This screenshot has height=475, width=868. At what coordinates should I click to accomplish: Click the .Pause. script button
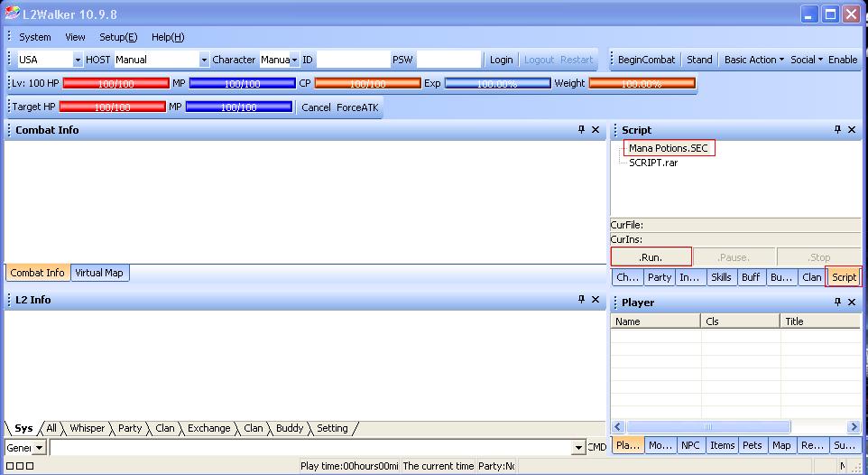(x=734, y=257)
